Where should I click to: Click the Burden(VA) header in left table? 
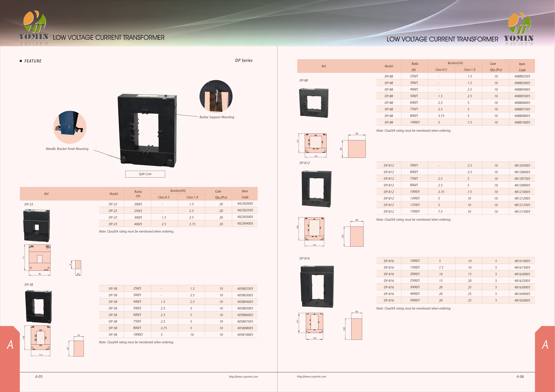[178, 191]
